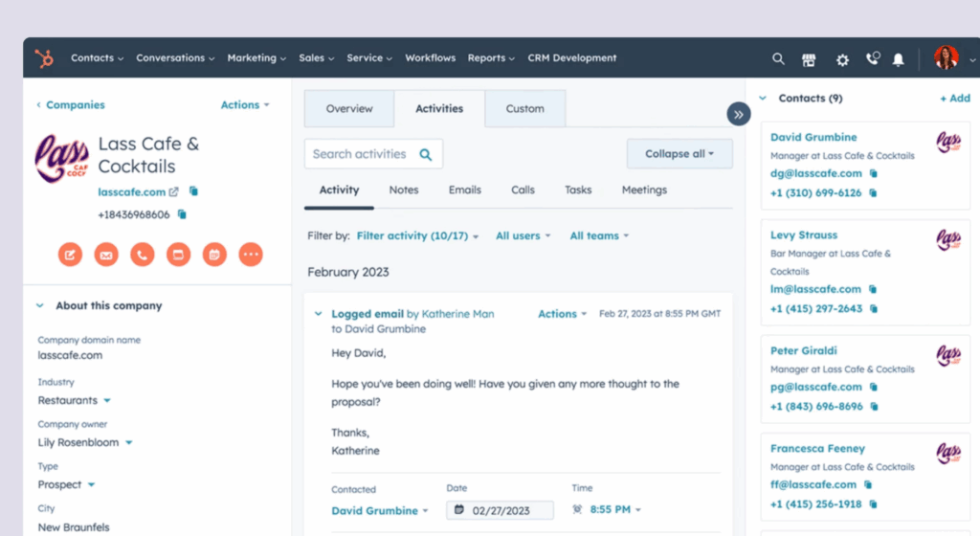Open the Conversations navigation menu
The height and width of the screenshot is (536, 980).
[175, 58]
